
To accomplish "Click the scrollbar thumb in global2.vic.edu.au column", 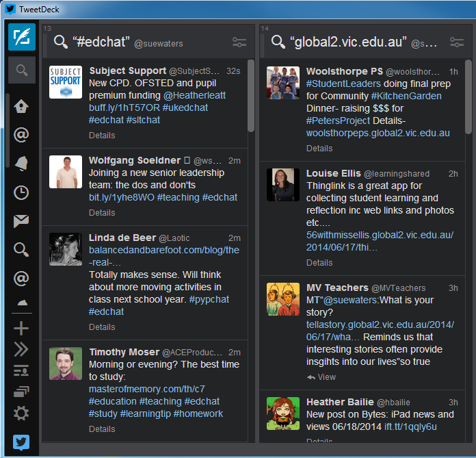I will (x=468, y=97).
